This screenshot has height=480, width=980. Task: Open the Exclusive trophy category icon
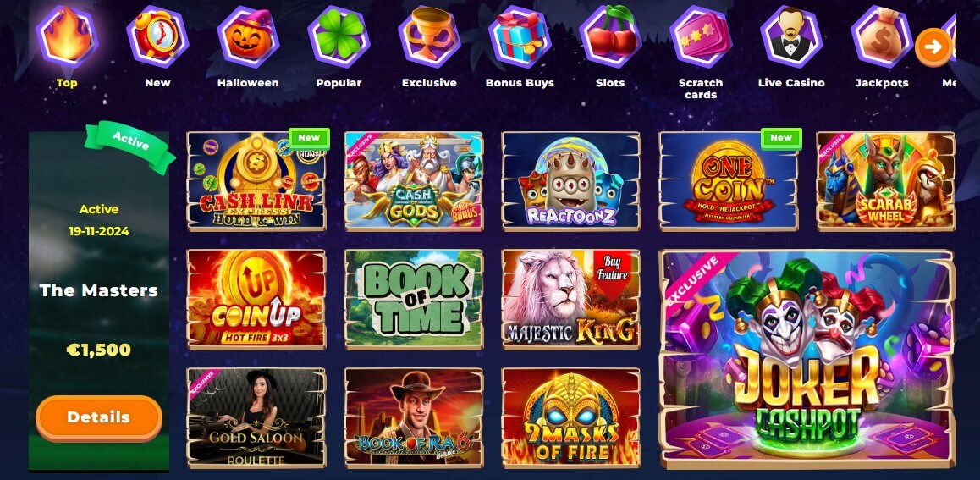click(x=429, y=36)
